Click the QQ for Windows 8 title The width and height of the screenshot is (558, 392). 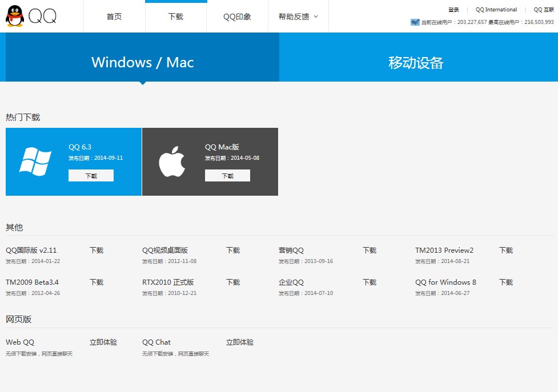pos(445,282)
